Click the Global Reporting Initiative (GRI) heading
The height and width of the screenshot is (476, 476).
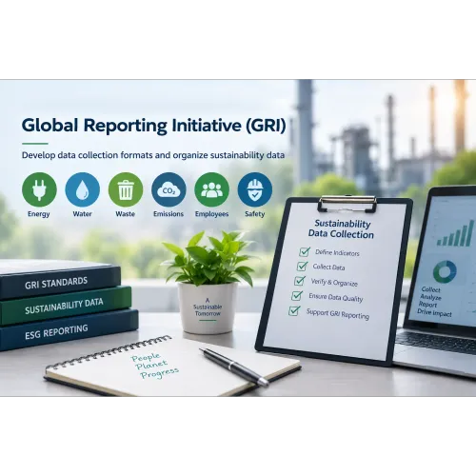[x=153, y=126]
